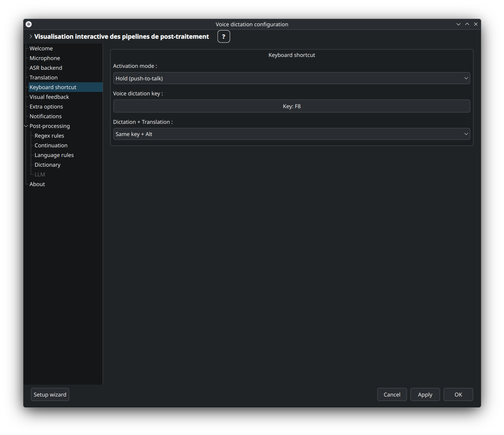
Task: Click the window maximize chevron
Action: [x=467, y=24]
